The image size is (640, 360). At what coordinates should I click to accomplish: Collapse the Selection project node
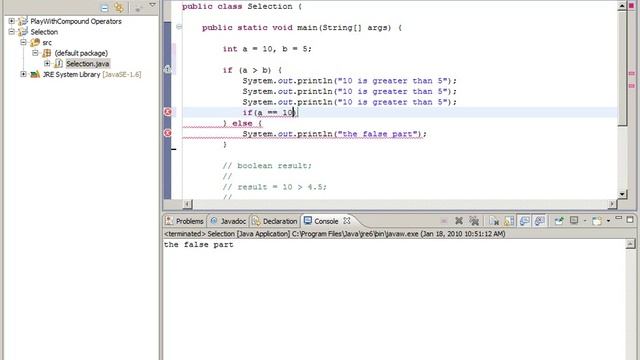[x=11, y=31]
